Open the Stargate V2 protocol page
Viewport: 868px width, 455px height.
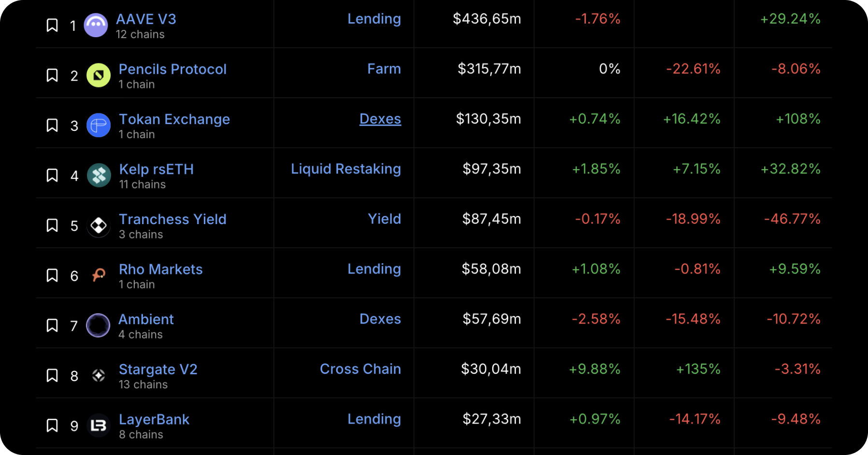(158, 370)
